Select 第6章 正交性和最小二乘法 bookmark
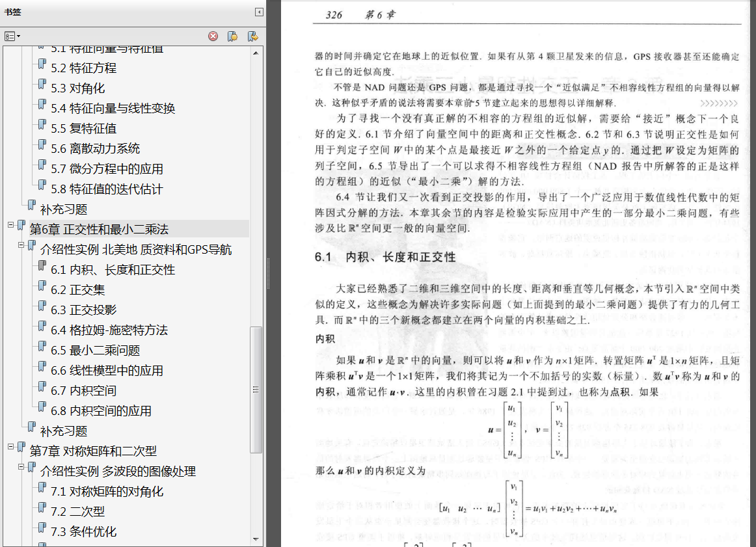This screenshot has height=547, width=756. click(100, 230)
